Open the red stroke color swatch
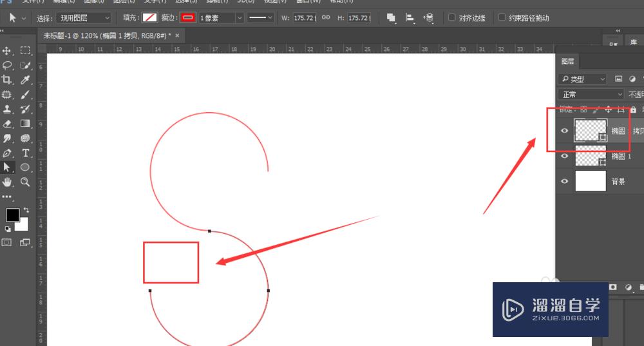This screenshot has height=346, width=644. pos(187,17)
